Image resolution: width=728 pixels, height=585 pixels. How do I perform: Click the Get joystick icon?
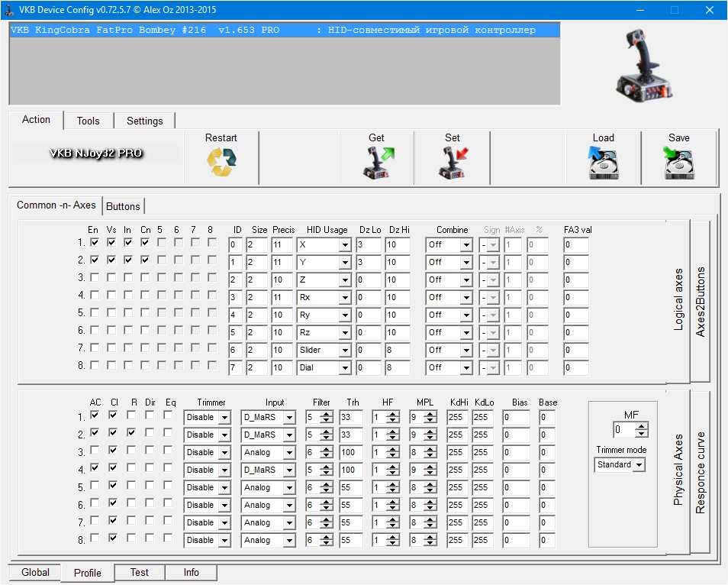376,163
